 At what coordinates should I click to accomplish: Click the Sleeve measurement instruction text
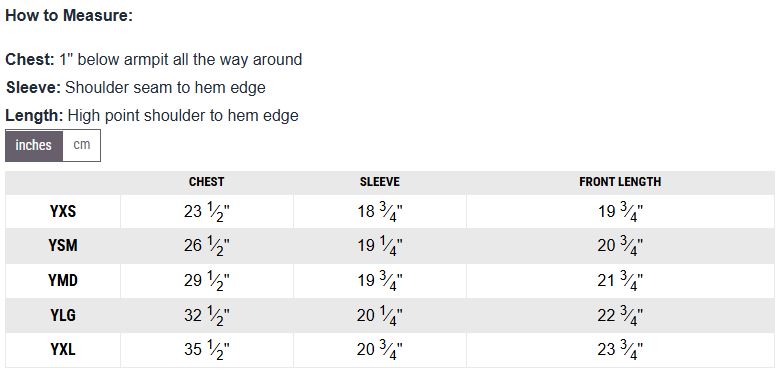point(136,88)
